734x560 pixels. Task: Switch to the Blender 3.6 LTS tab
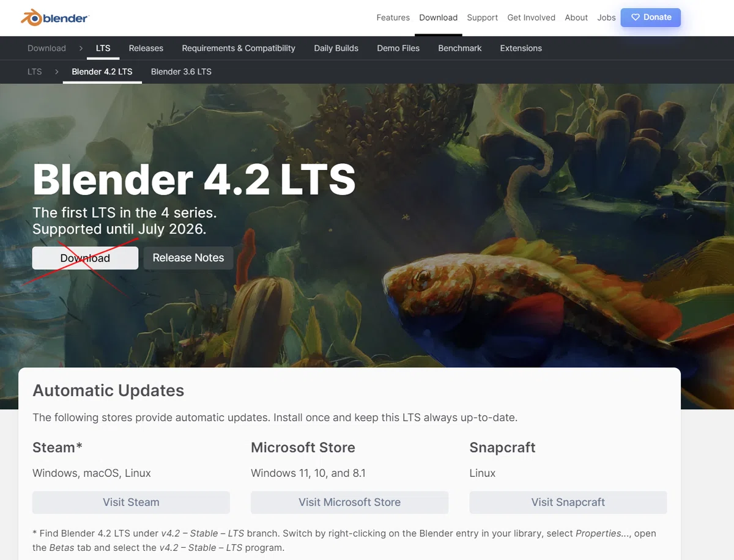(x=181, y=72)
